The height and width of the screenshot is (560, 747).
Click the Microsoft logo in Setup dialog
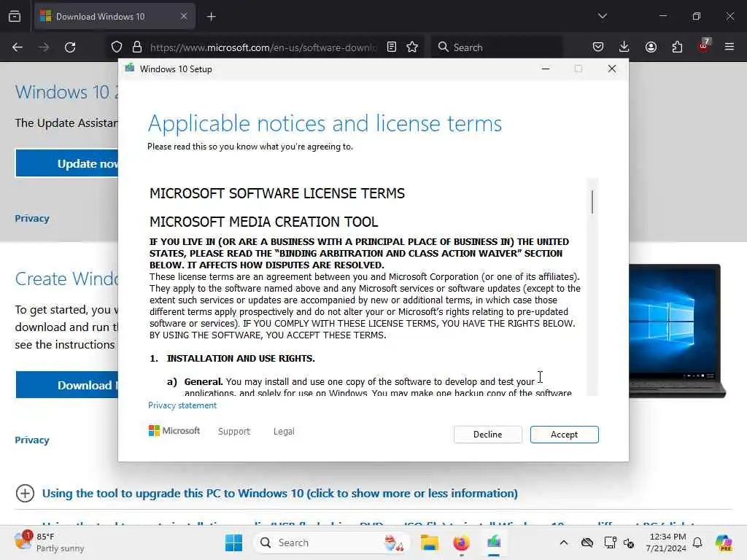[174, 430]
